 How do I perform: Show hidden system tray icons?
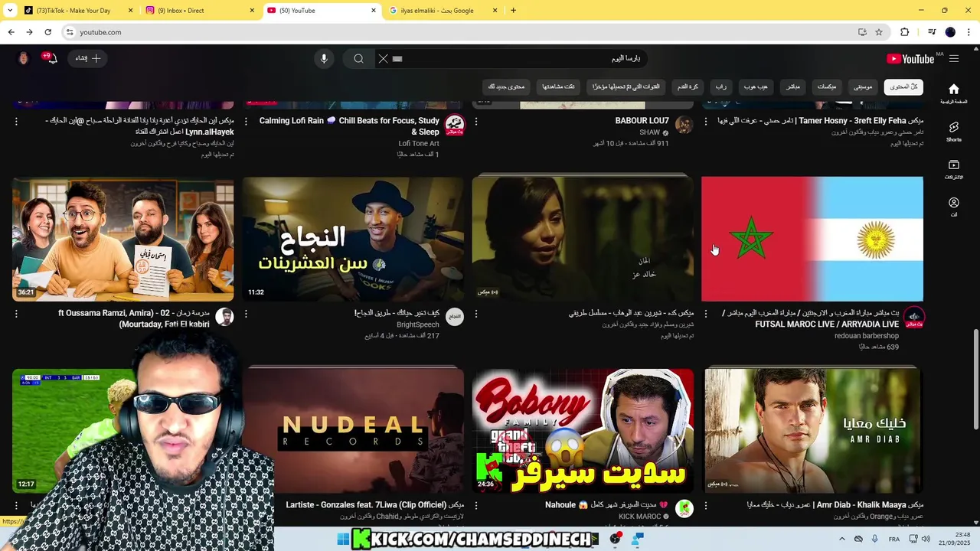[842, 540]
